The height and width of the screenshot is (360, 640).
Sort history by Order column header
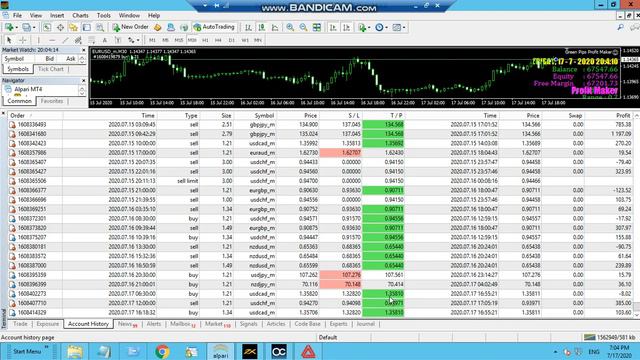18,116
